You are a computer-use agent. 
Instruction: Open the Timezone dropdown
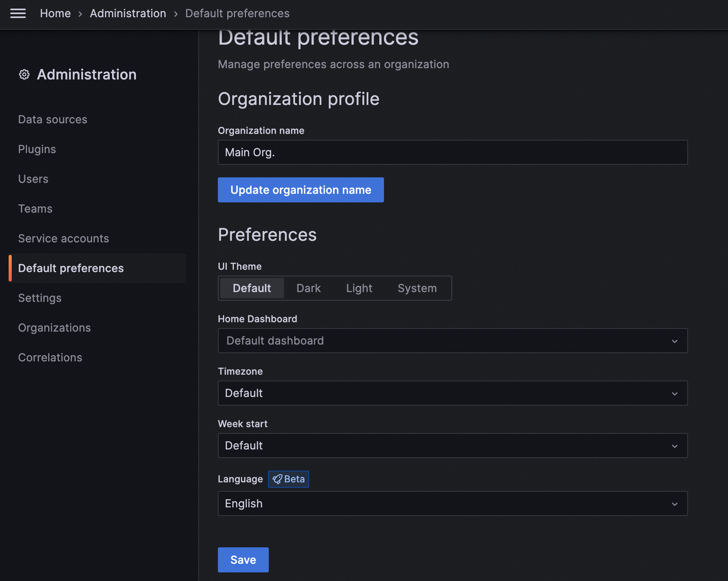453,393
